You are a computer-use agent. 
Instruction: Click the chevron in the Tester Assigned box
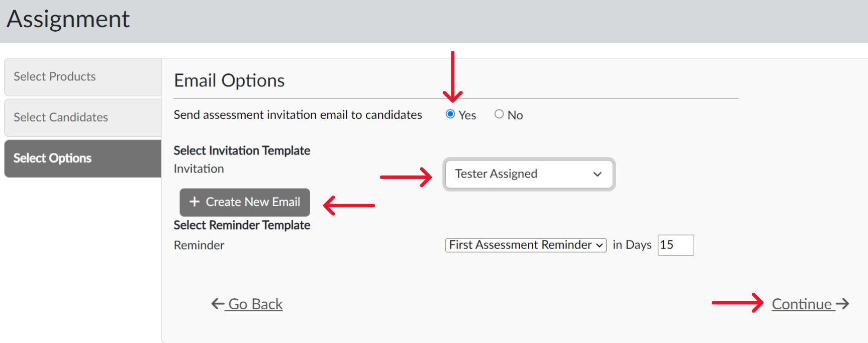(597, 174)
